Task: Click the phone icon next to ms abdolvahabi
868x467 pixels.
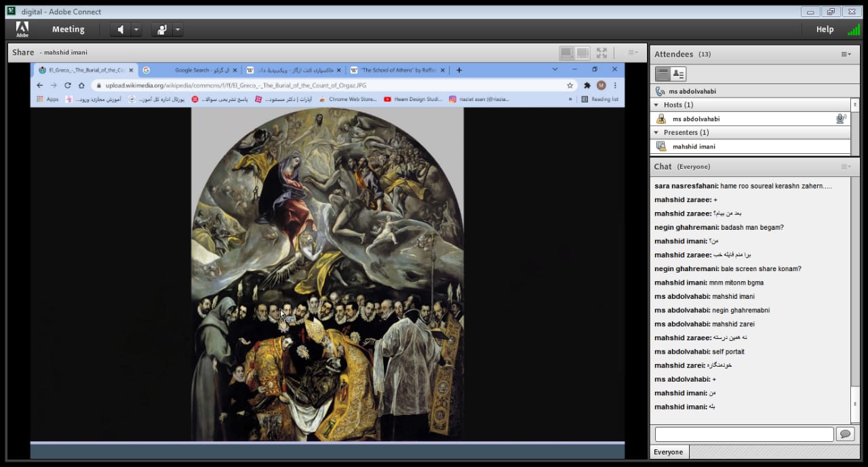Action: [x=660, y=92]
